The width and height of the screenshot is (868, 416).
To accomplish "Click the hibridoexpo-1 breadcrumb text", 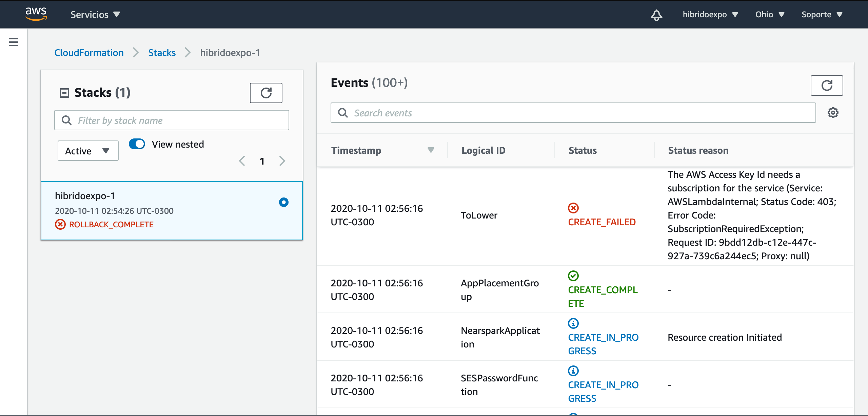I will pyautogui.click(x=230, y=53).
